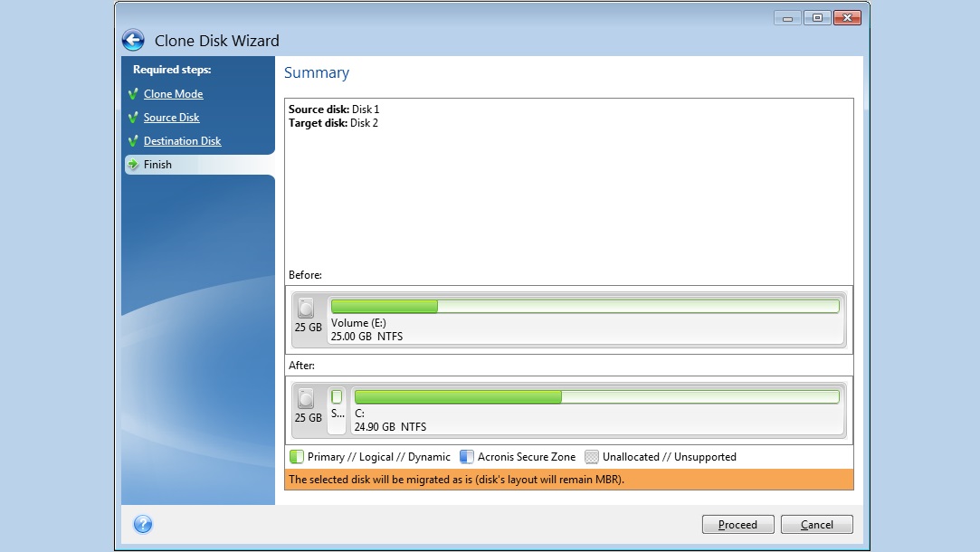Click the blue back arrow icon

point(133,41)
